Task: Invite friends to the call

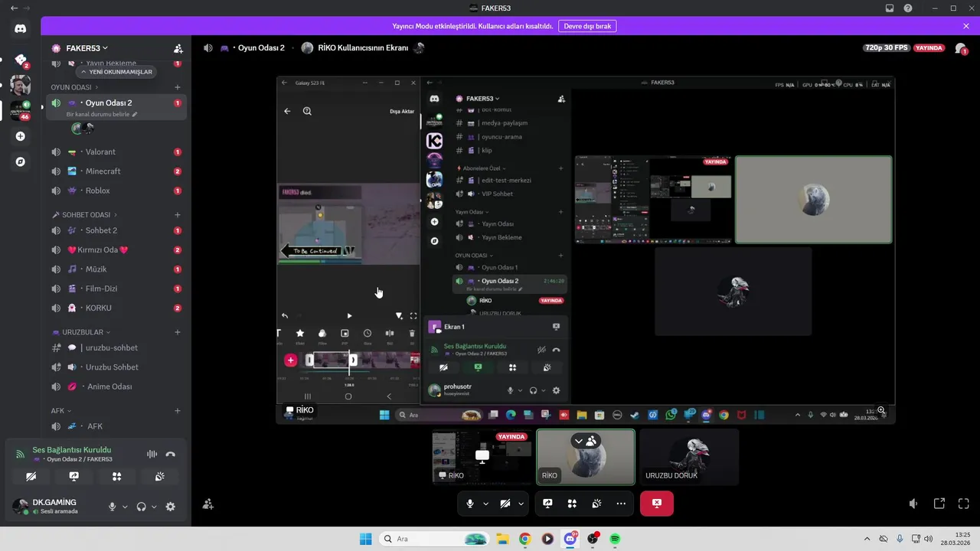Action: 207,504
